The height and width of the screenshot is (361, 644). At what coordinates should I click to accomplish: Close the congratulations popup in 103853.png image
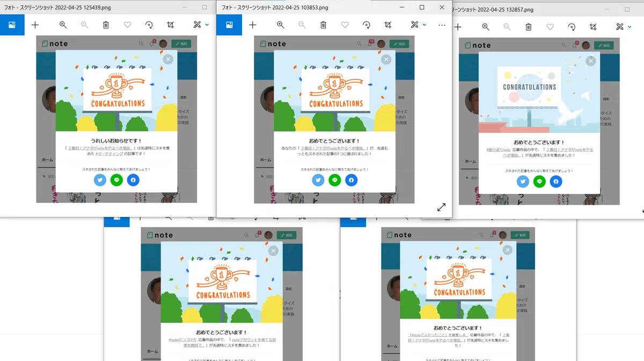click(x=386, y=59)
